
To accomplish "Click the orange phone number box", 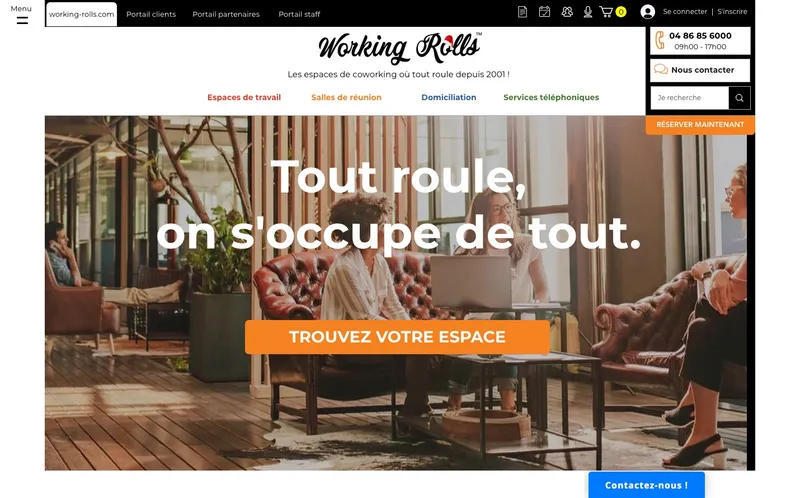I will coord(700,41).
